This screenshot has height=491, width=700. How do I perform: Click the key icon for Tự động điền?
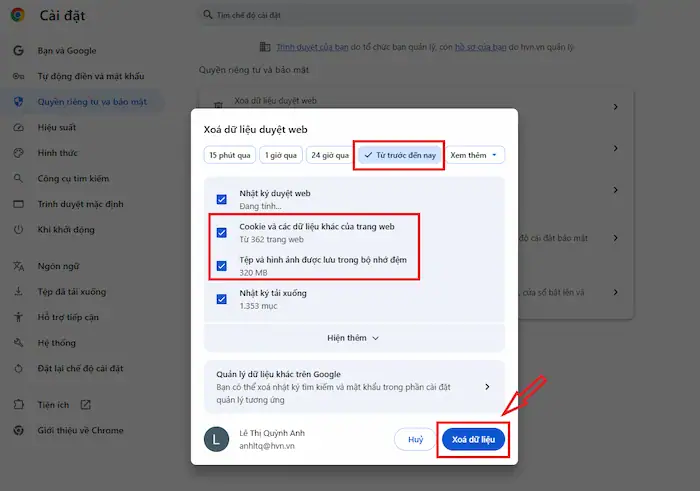coord(18,76)
